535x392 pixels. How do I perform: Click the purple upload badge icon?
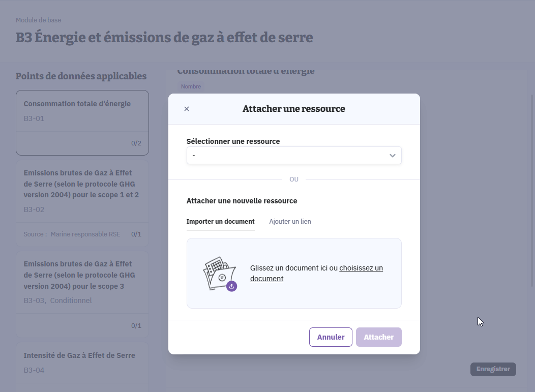(231, 286)
